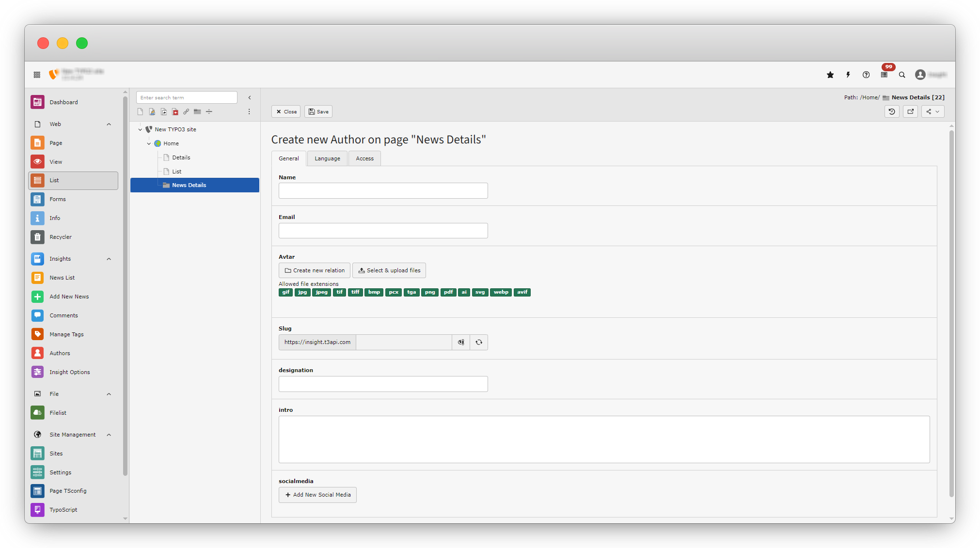Collapse the Insights module group

(x=109, y=259)
